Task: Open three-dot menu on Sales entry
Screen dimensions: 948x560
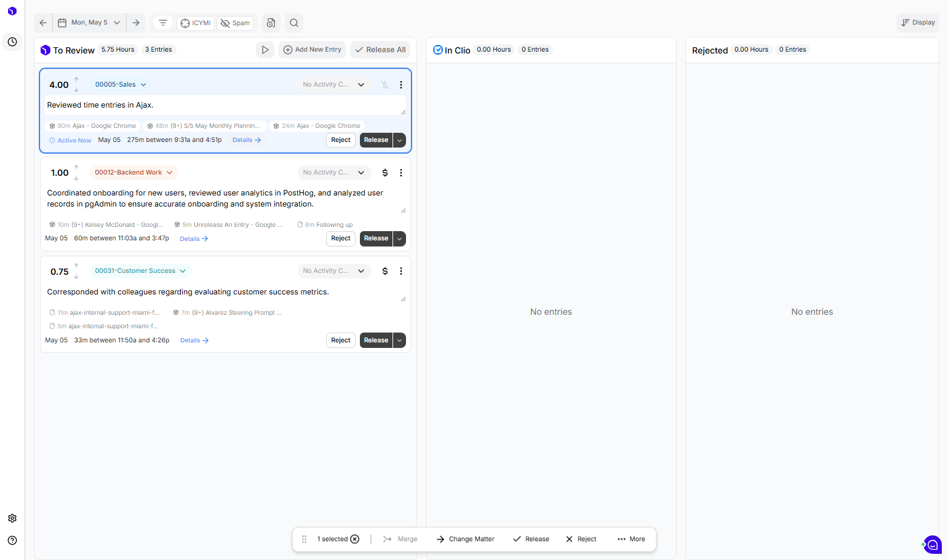Action: [x=401, y=85]
